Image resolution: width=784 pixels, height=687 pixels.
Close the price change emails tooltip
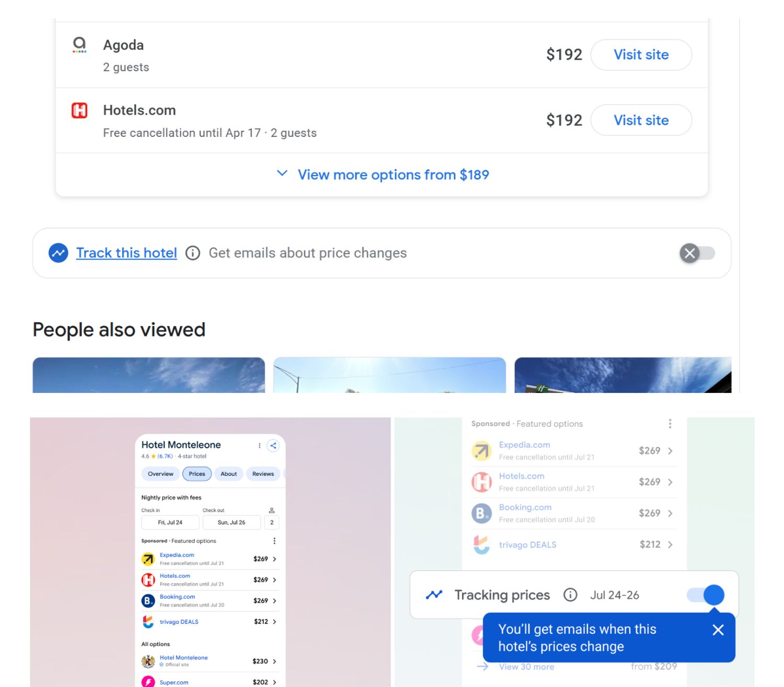(x=718, y=630)
